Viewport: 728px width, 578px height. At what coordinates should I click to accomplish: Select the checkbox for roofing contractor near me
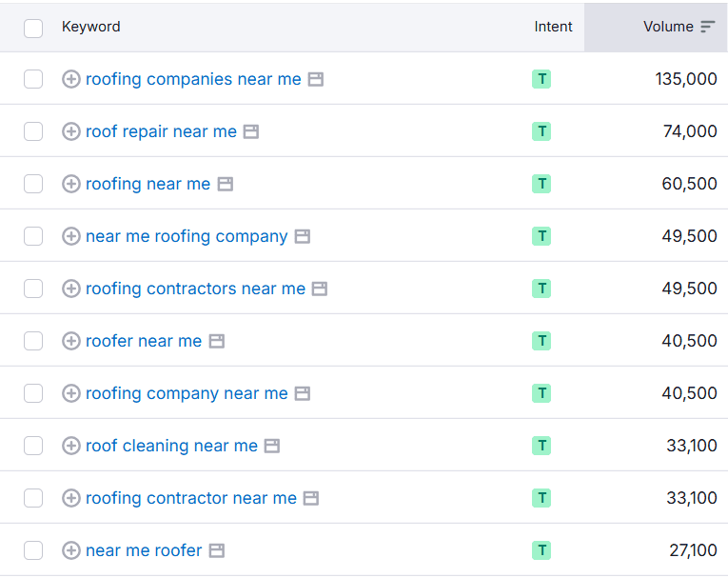pyautogui.click(x=33, y=498)
